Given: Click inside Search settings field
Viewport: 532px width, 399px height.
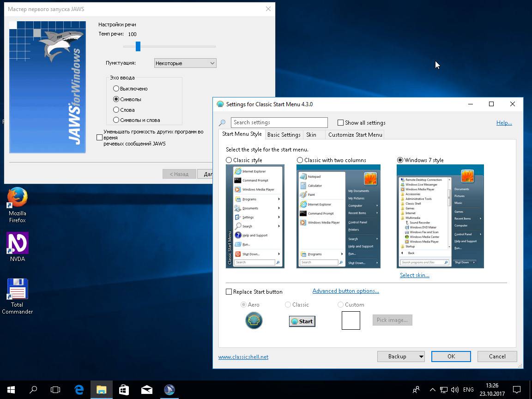Looking at the screenshot, I should (x=279, y=122).
